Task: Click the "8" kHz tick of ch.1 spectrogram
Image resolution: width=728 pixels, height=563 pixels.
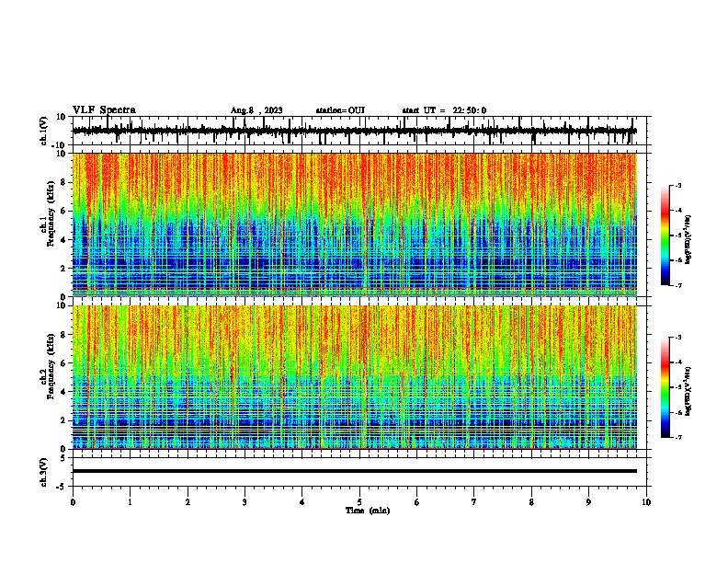Action: point(63,182)
